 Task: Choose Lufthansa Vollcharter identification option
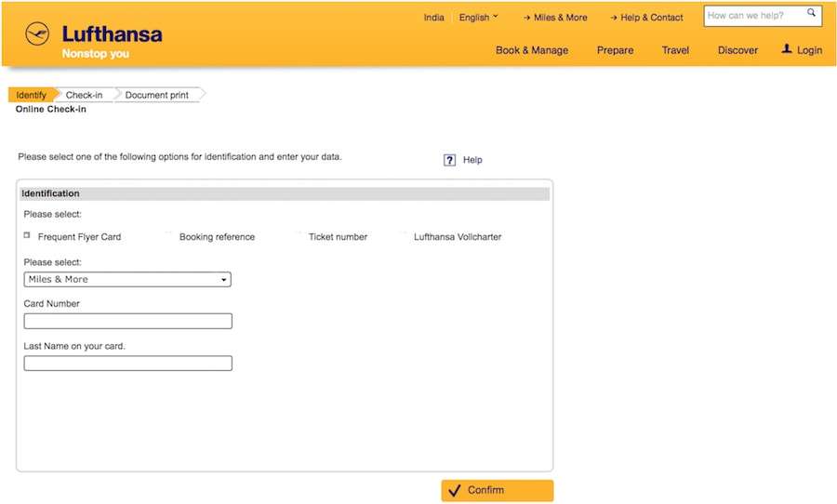click(x=458, y=236)
